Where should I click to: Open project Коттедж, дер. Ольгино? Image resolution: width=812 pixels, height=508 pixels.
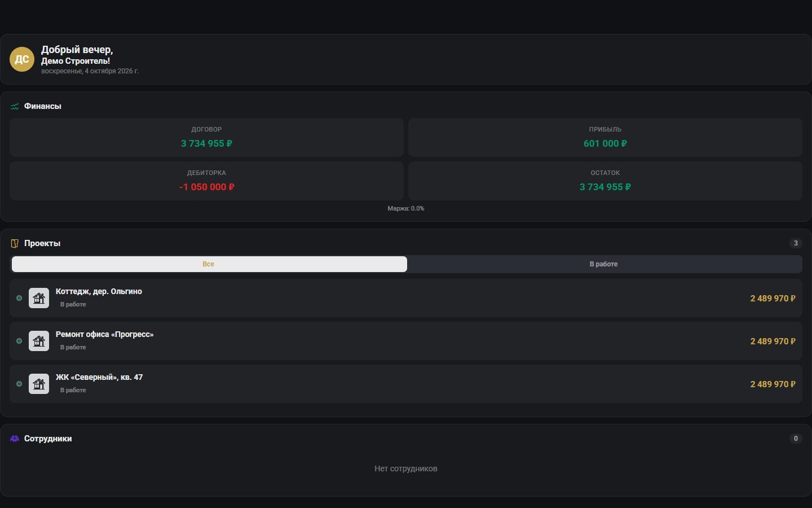406,298
